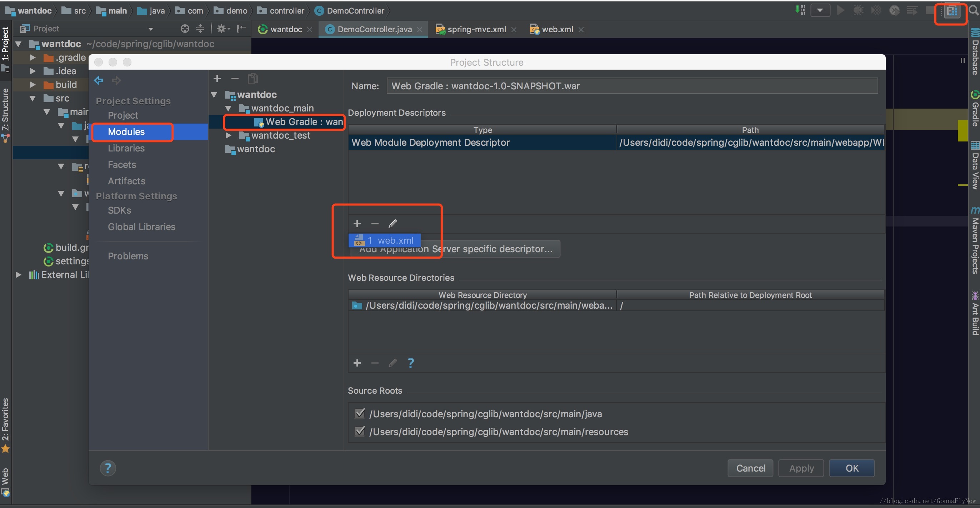Select Web Module Deployment Descriptor row
This screenshot has height=508, width=980.
click(x=616, y=143)
